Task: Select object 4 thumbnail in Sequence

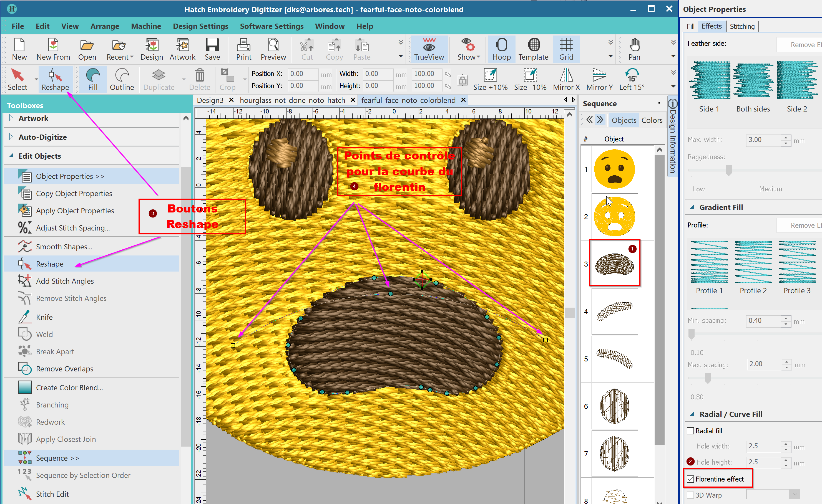Action: point(614,311)
